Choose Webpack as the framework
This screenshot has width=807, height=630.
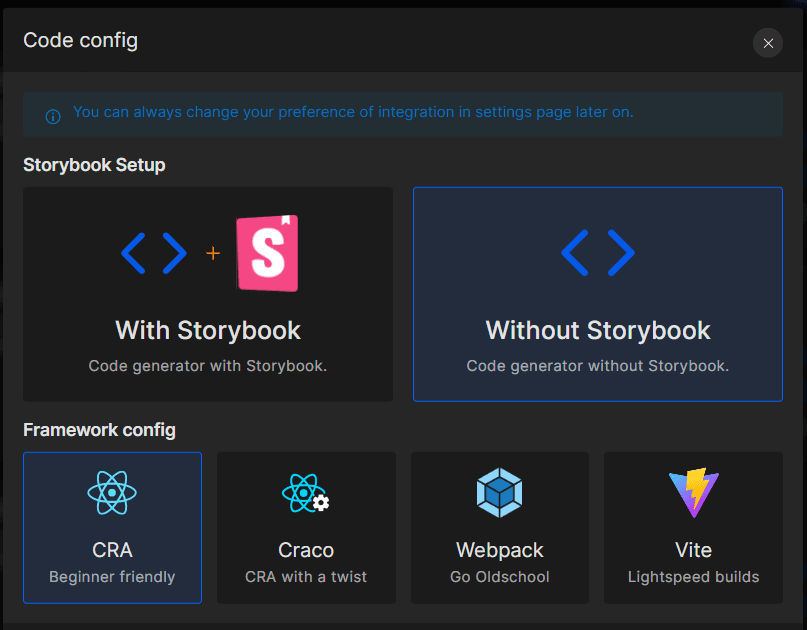pos(499,528)
